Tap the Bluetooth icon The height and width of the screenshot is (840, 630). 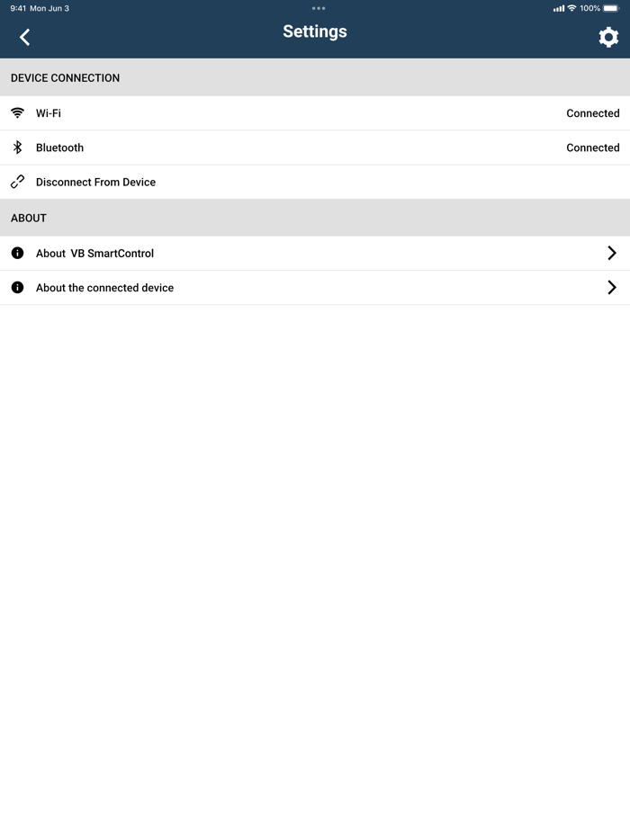click(17, 147)
